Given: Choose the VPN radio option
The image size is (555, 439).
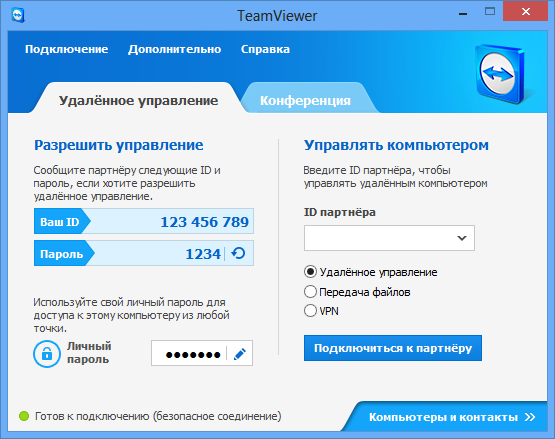Looking at the screenshot, I should tap(310, 310).
